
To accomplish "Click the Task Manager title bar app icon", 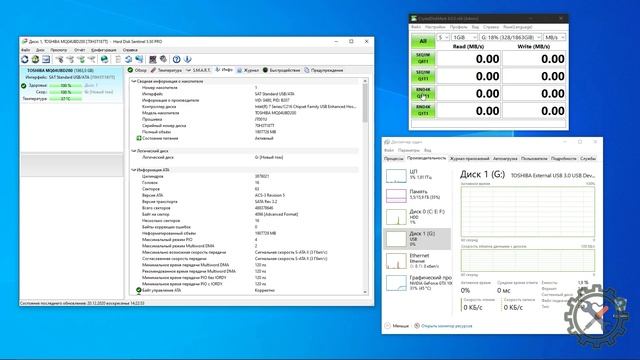I will click(x=387, y=142).
